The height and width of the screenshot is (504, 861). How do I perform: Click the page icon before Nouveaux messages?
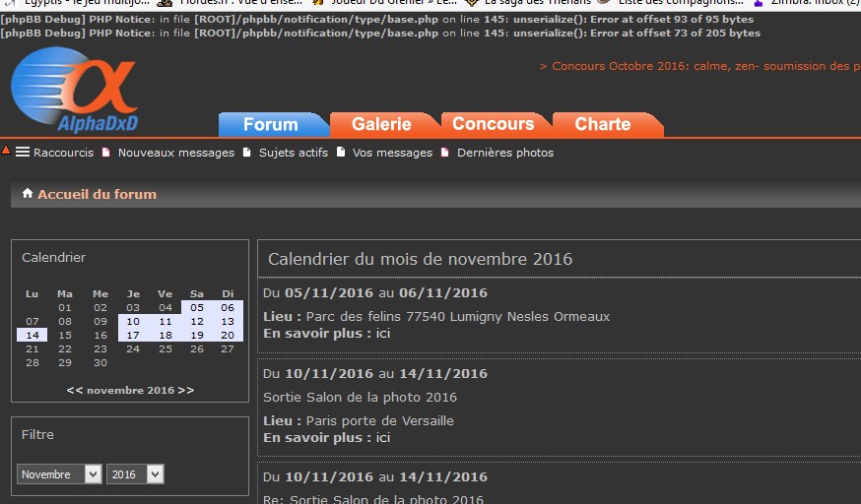pos(106,153)
